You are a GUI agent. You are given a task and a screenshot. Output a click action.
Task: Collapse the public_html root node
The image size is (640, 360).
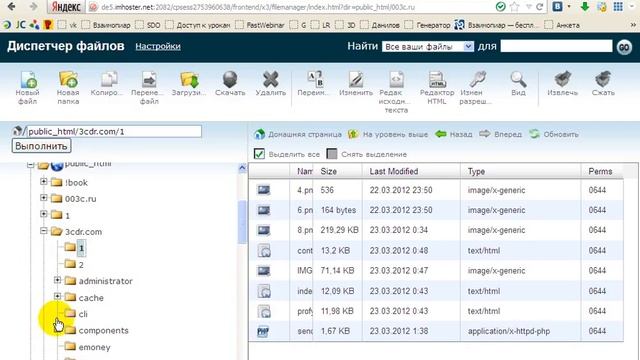coord(30,165)
